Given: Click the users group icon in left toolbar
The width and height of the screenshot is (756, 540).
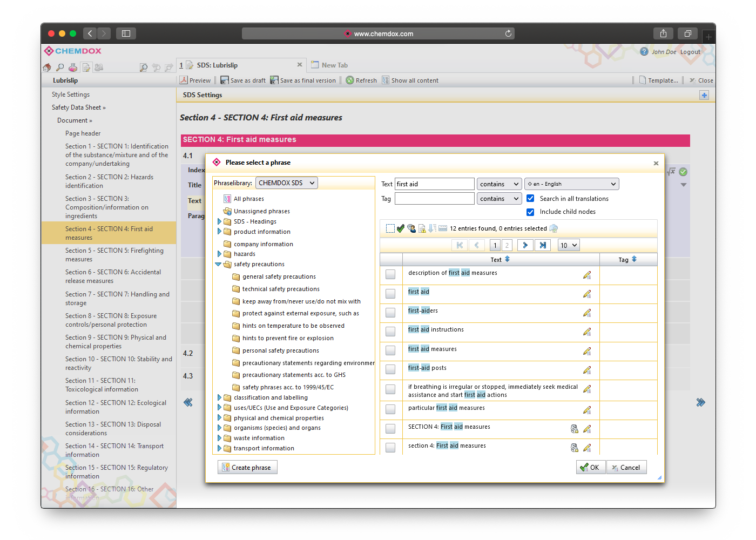Looking at the screenshot, I should pos(99,67).
